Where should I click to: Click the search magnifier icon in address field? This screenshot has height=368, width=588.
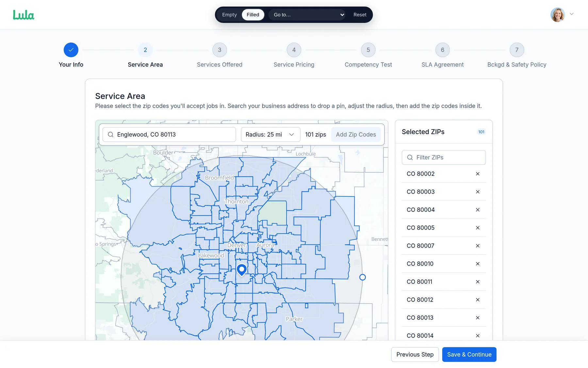111,134
